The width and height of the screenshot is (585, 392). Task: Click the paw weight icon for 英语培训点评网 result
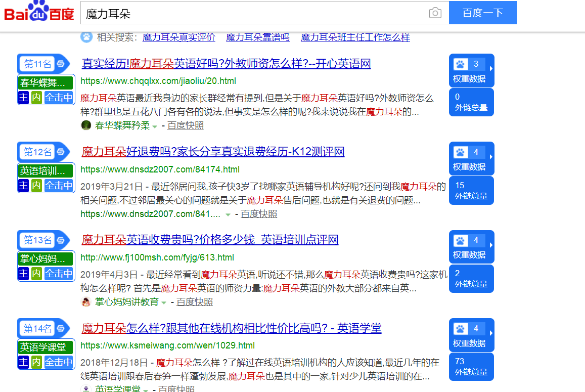461,240
